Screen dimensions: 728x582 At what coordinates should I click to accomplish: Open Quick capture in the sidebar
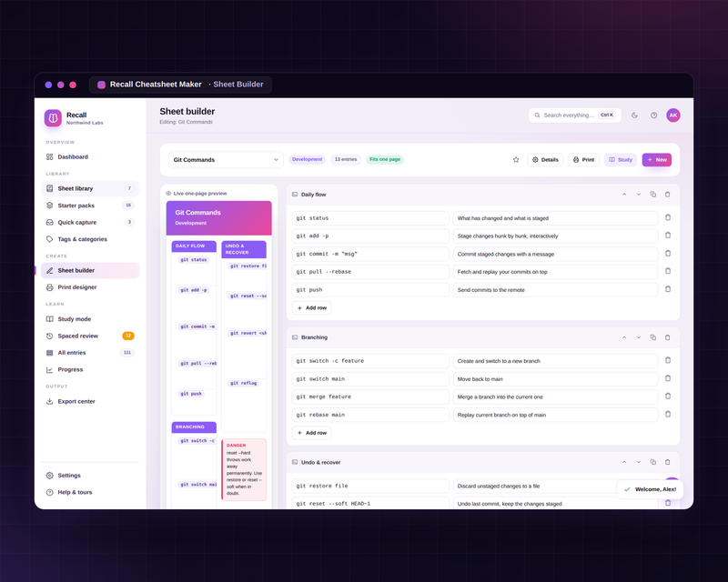[x=90, y=222]
